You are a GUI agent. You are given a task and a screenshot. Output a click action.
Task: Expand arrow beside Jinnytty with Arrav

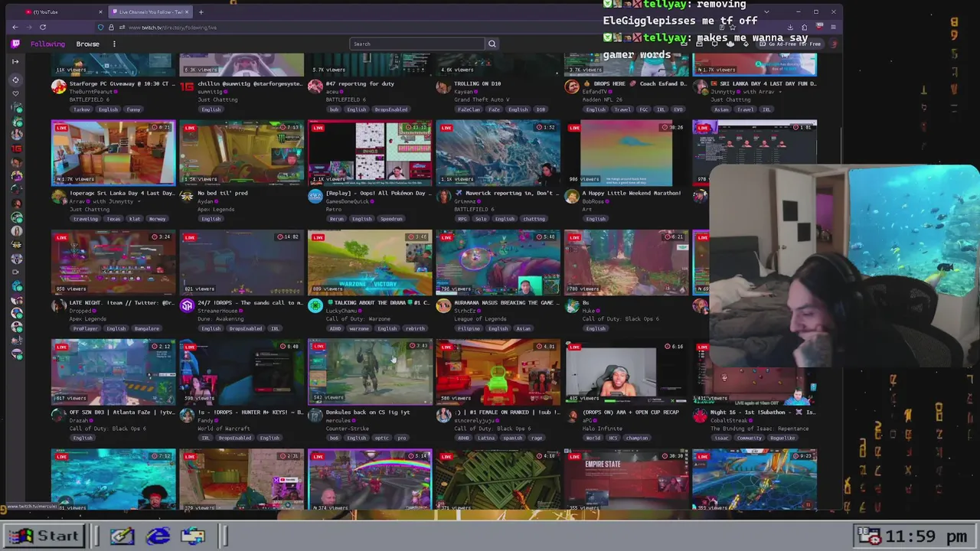779,92
